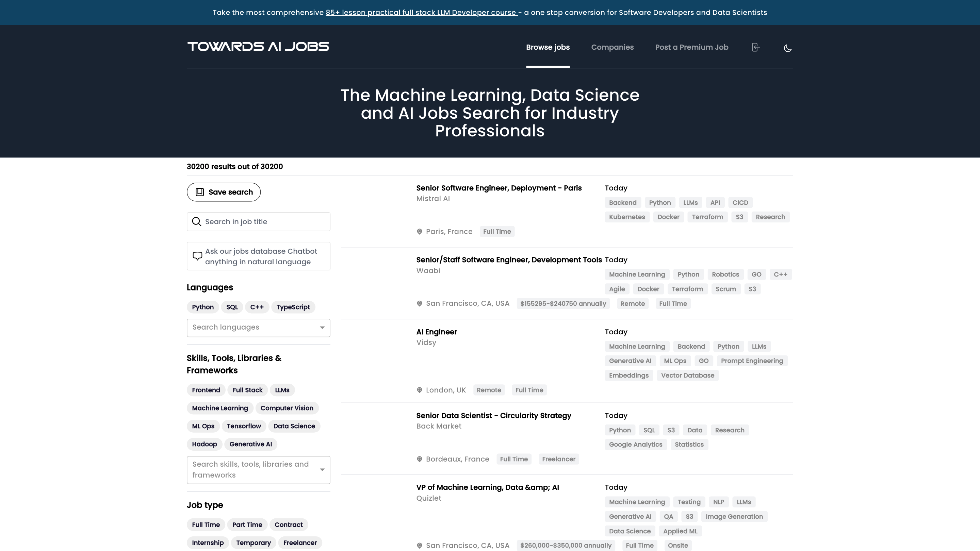Open the login icon in the header
The height and width of the screenshot is (551, 980).
(755, 47)
